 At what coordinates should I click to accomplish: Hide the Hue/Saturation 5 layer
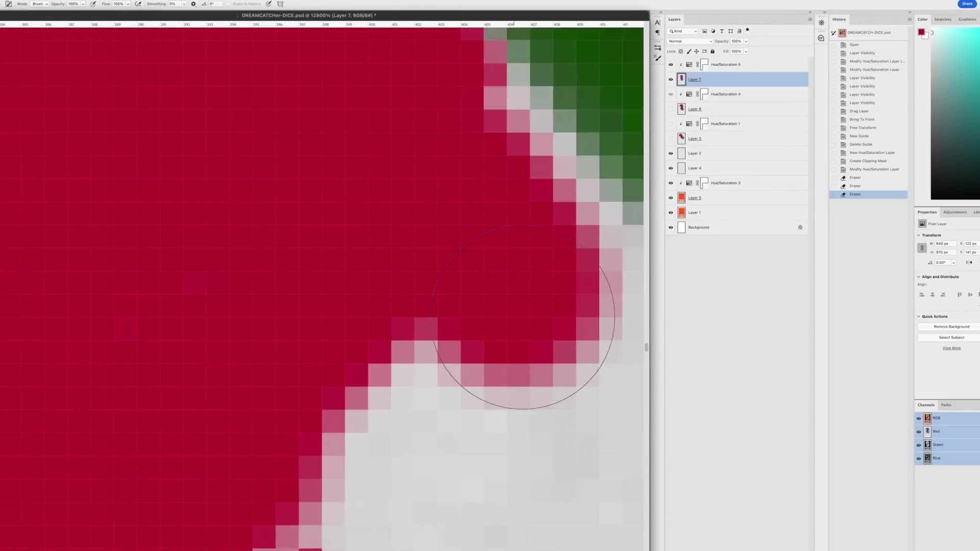671,65
